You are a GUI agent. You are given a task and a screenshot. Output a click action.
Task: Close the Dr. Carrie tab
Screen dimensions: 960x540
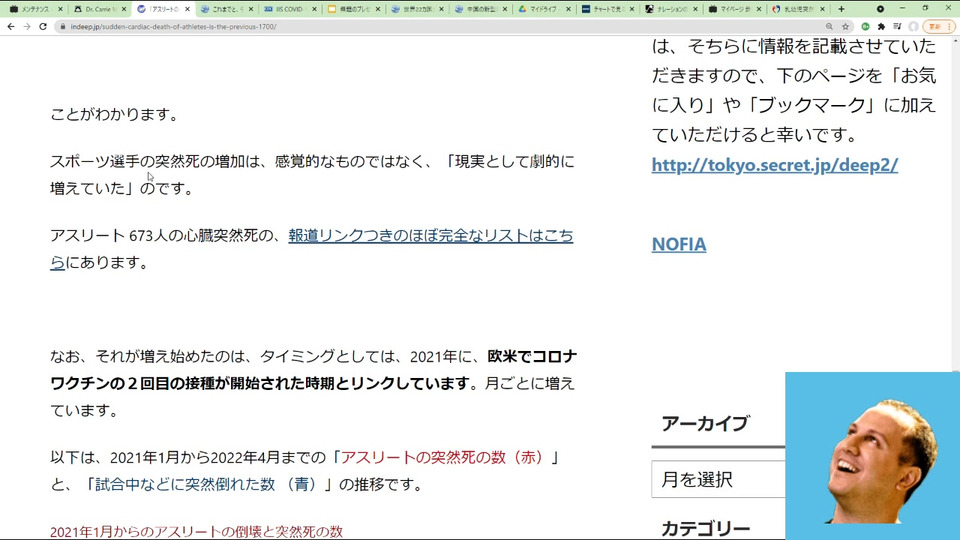click(x=124, y=9)
